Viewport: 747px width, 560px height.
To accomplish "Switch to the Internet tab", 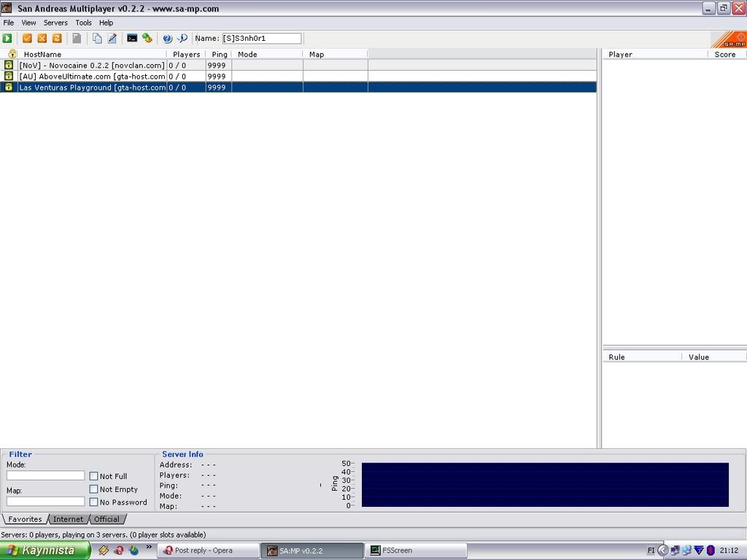I will [68, 519].
